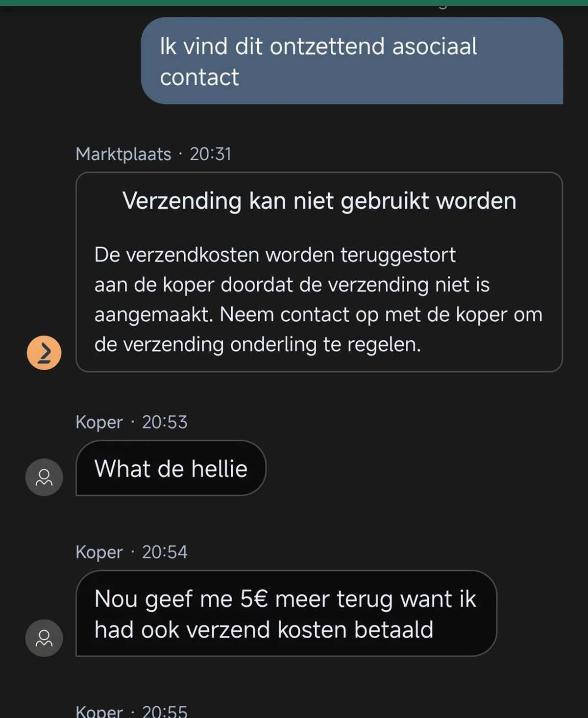Viewport: 588px width, 718px height.
Task: Click the "Koper" name at 20:54
Action: click(99, 552)
